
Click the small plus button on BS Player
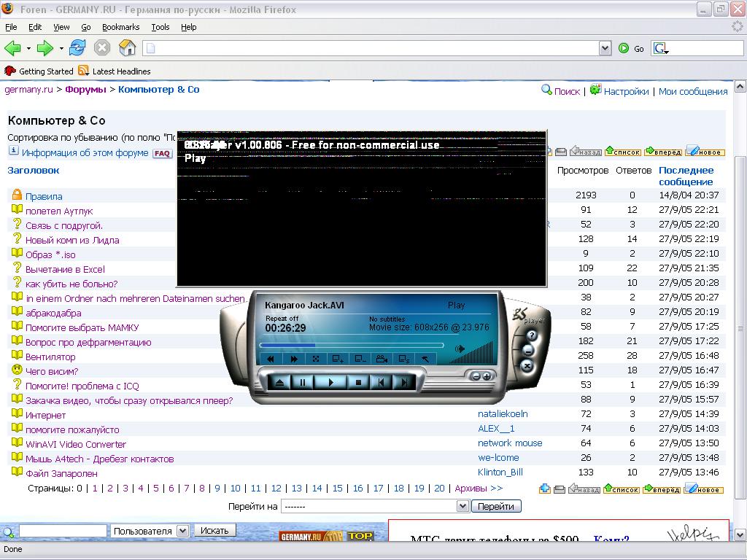click(487, 376)
